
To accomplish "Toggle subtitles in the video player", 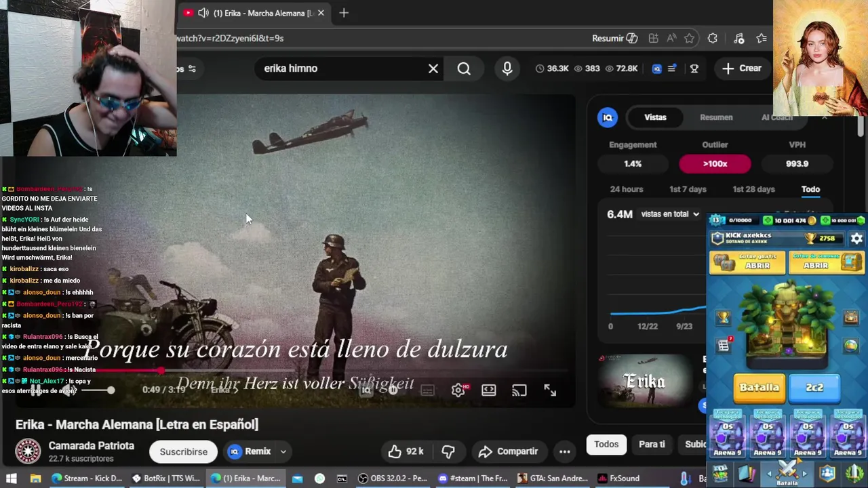I will [427, 390].
